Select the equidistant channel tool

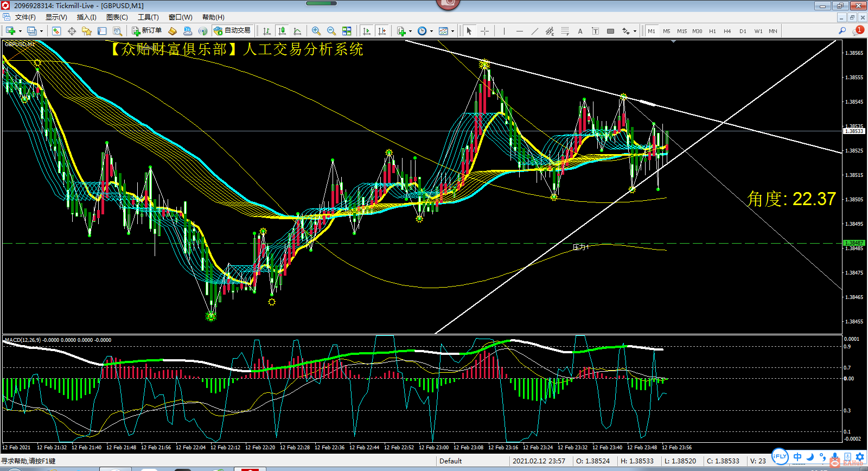coord(550,31)
